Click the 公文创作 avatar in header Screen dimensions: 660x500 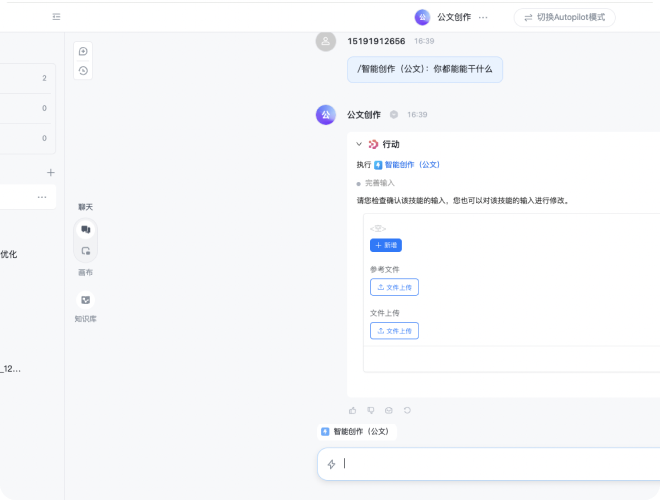[x=422, y=17]
